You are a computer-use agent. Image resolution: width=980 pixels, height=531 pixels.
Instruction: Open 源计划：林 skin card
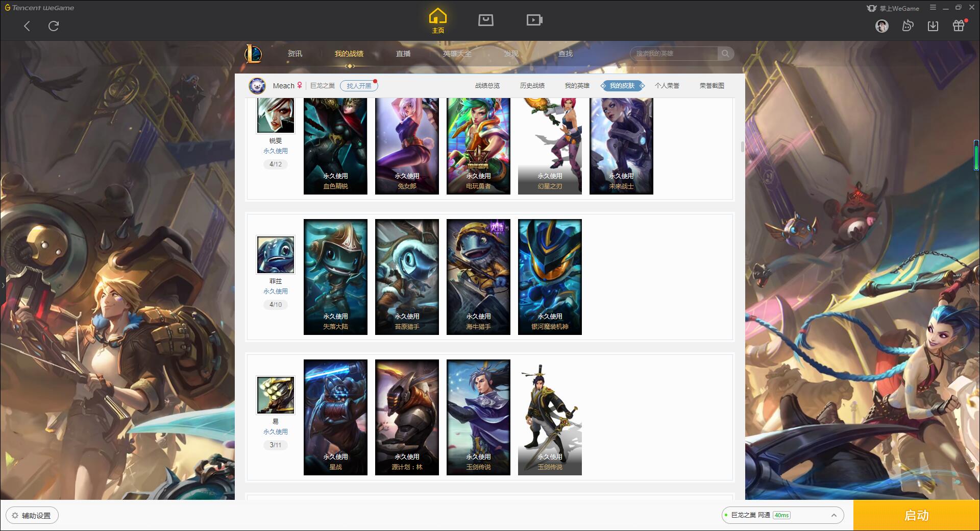(407, 418)
